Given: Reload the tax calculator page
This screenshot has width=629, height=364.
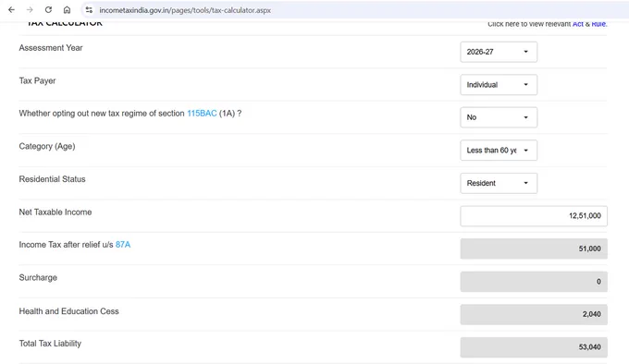Looking at the screenshot, I should pos(48,10).
